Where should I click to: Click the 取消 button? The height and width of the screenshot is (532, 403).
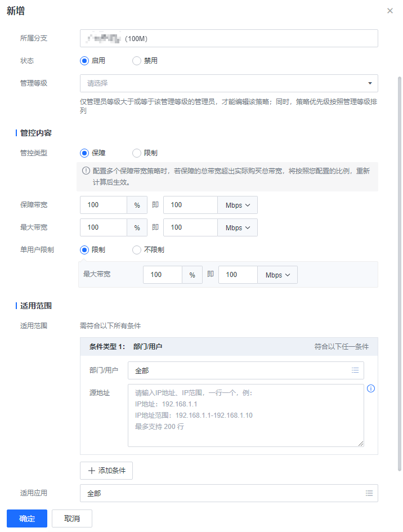point(72,518)
